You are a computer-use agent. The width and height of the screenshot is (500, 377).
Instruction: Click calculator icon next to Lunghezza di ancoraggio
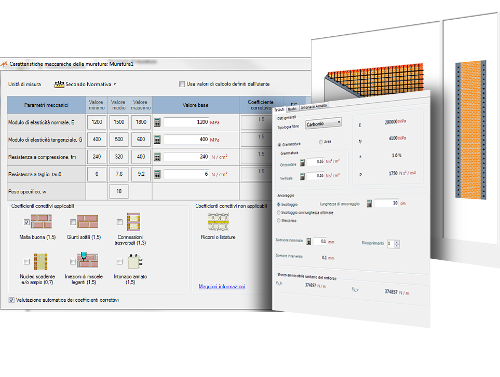coord(369,203)
